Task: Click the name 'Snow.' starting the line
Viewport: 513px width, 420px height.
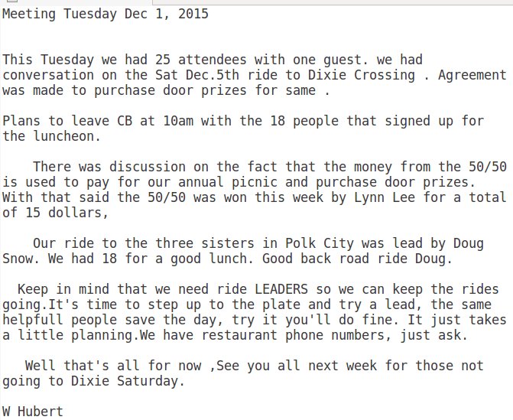Action: point(21,259)
